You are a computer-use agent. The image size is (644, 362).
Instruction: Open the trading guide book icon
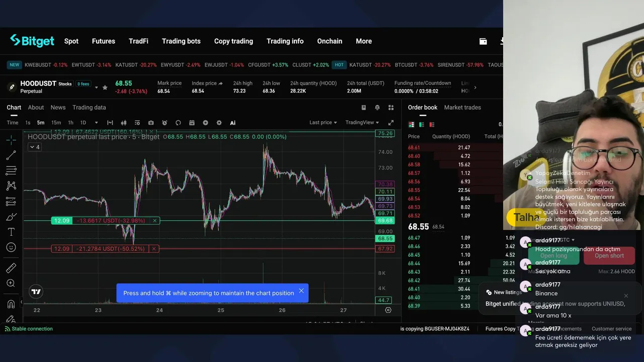coord(364,108)
